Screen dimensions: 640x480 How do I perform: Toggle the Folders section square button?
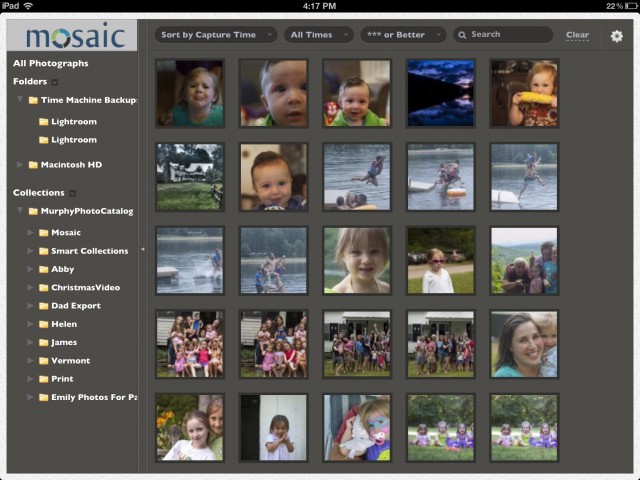tap(56, 82)
